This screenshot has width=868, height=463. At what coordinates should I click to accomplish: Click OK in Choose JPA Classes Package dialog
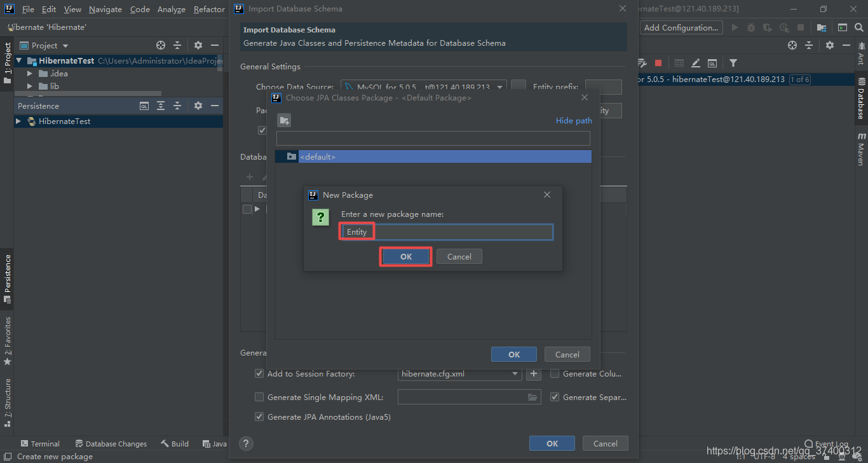coord(514,354)
